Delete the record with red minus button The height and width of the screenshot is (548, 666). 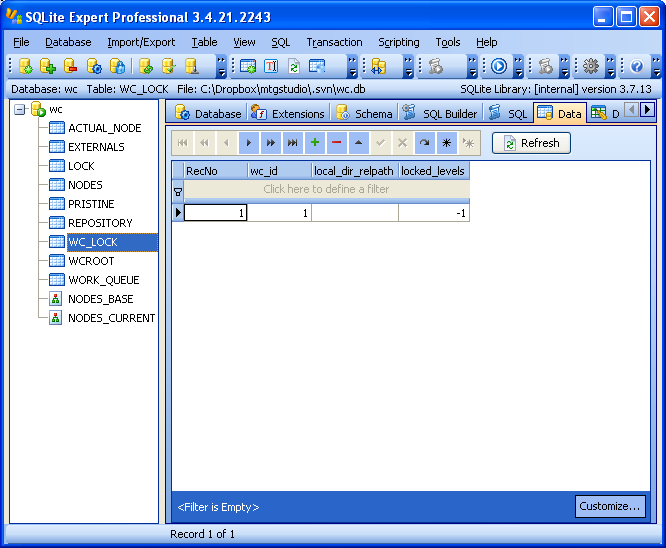(337, 143)
